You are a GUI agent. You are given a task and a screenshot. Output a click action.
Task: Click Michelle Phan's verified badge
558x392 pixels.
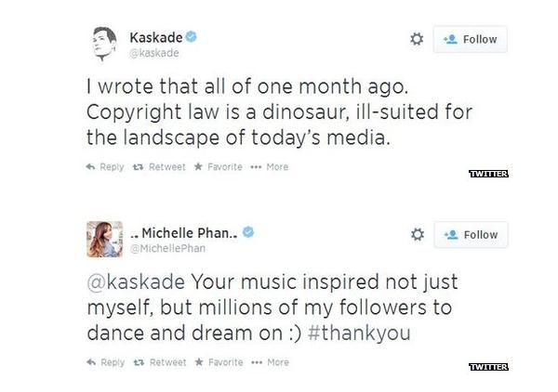click(x=249, y=232)
